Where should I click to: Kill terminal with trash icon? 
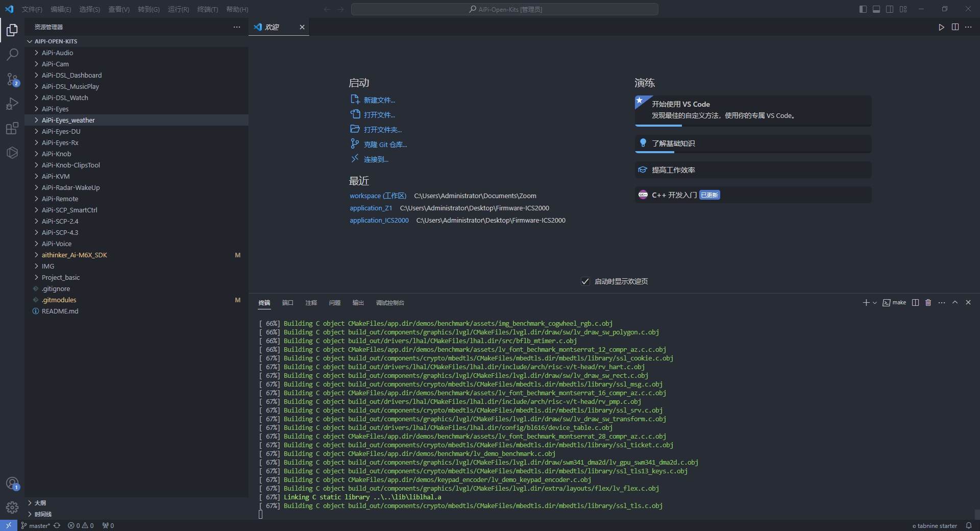[x=928, y=303]
